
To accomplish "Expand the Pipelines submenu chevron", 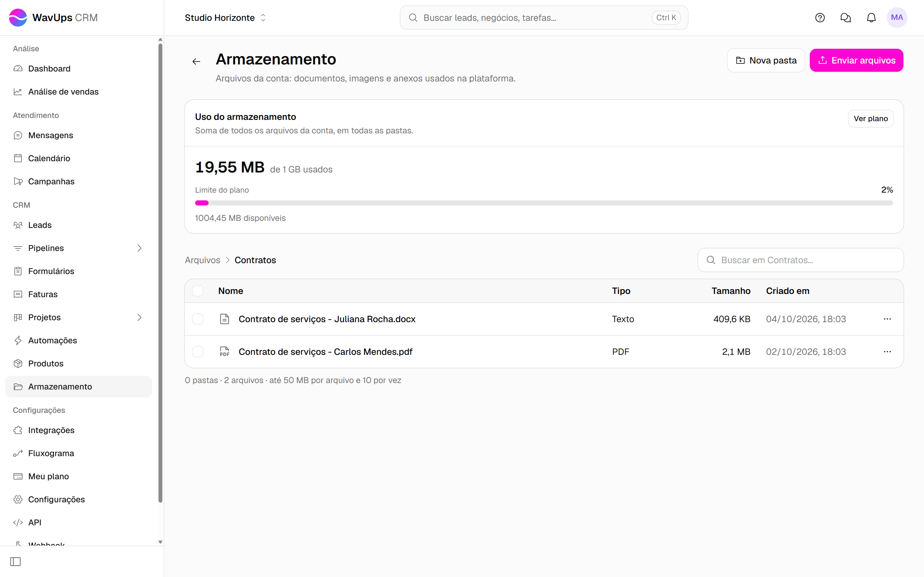I will coord(139,248).
